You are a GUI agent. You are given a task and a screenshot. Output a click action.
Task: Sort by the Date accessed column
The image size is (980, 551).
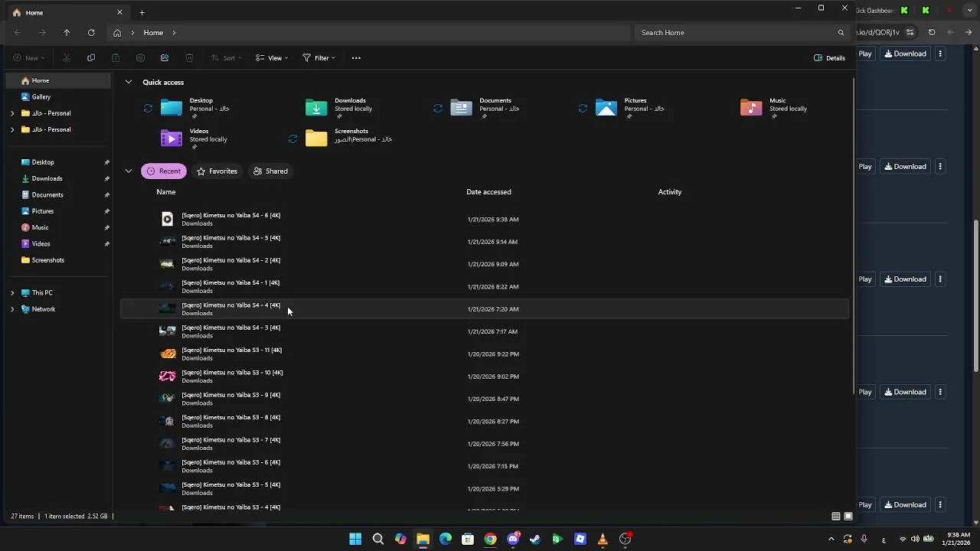click(488, 192)
